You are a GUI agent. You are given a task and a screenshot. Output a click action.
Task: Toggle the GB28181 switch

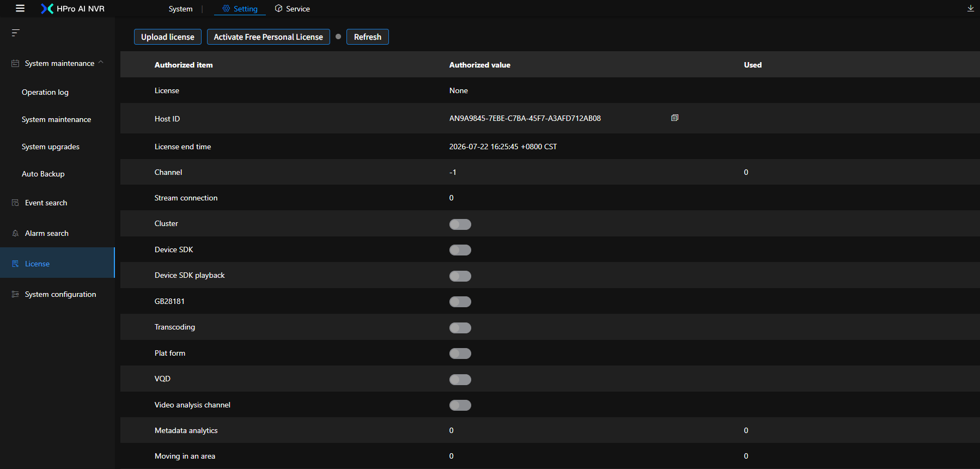point(460,302)
